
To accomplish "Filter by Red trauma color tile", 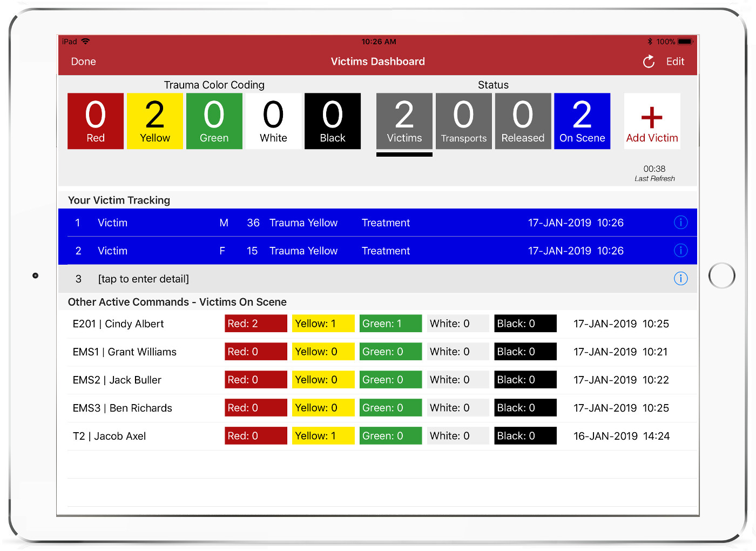I will click(96, 121).
